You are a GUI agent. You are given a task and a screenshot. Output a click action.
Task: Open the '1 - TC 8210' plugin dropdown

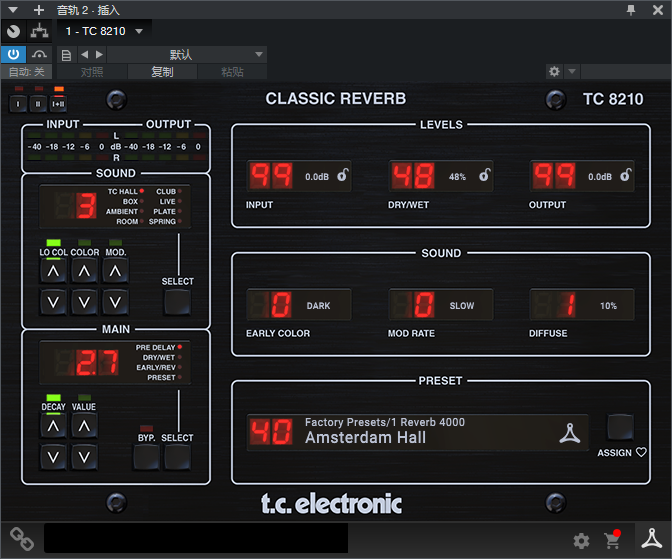point(104,31)
